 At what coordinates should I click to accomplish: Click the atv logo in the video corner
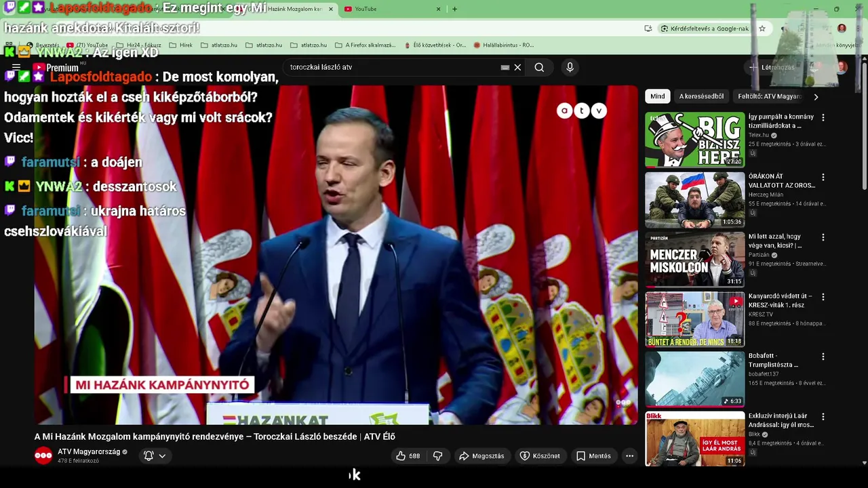(582, 111)
